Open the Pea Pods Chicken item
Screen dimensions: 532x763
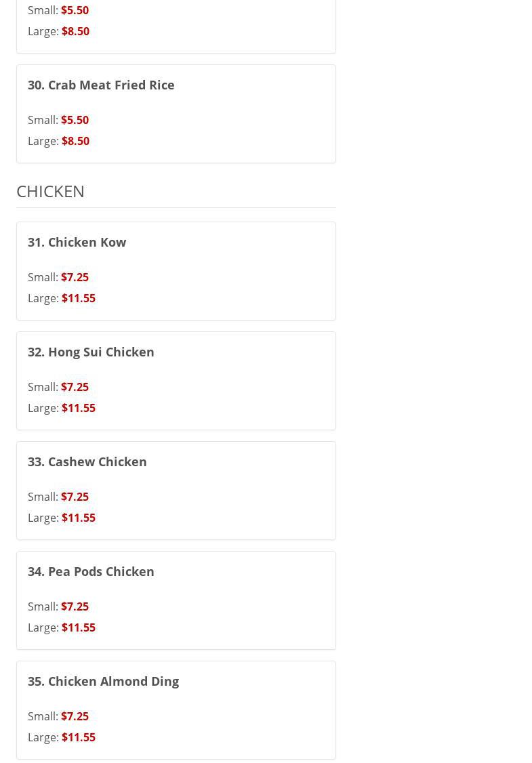pyautogui.click(x=91, y=571)
